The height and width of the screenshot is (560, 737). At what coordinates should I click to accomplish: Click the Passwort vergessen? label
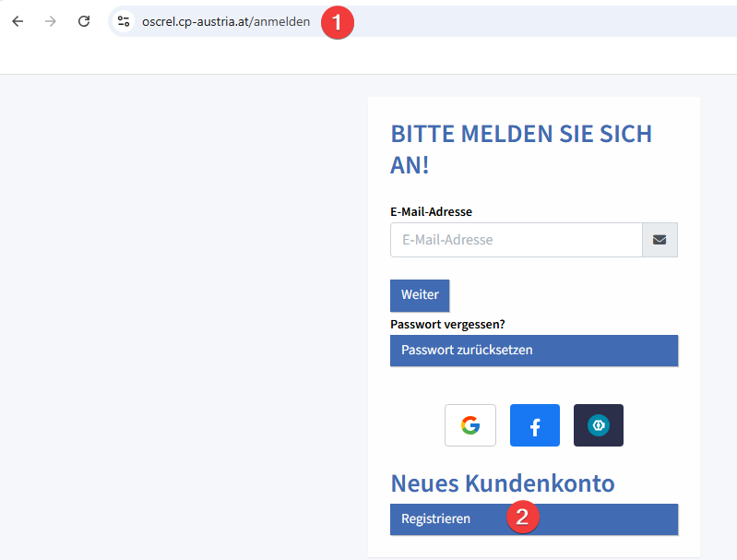(447, 325)
